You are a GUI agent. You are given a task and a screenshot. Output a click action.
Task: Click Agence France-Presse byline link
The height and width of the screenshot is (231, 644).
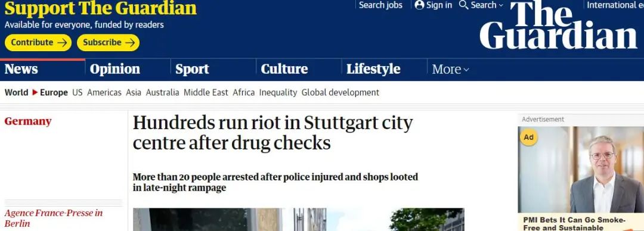[54, 218]
